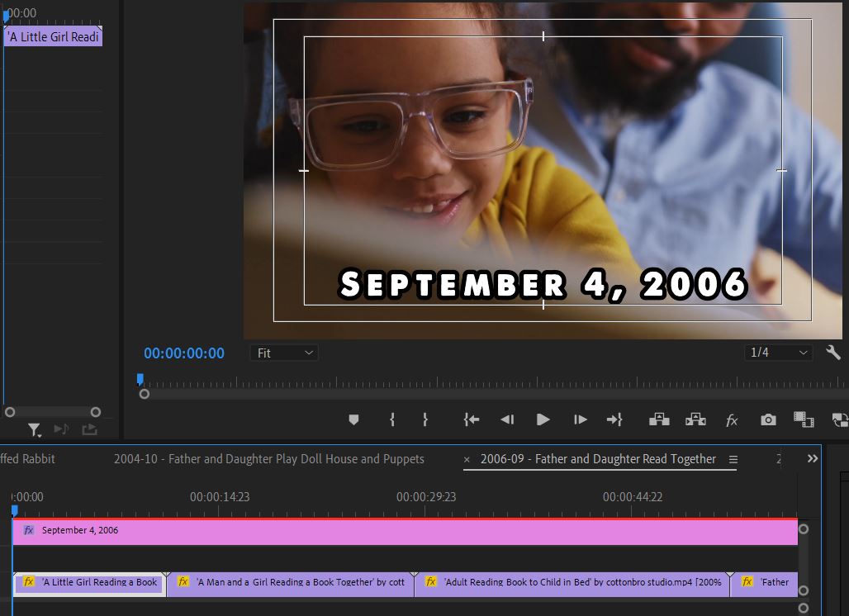Click the timeline ruler at 00:00:14:23

[220, 497]
